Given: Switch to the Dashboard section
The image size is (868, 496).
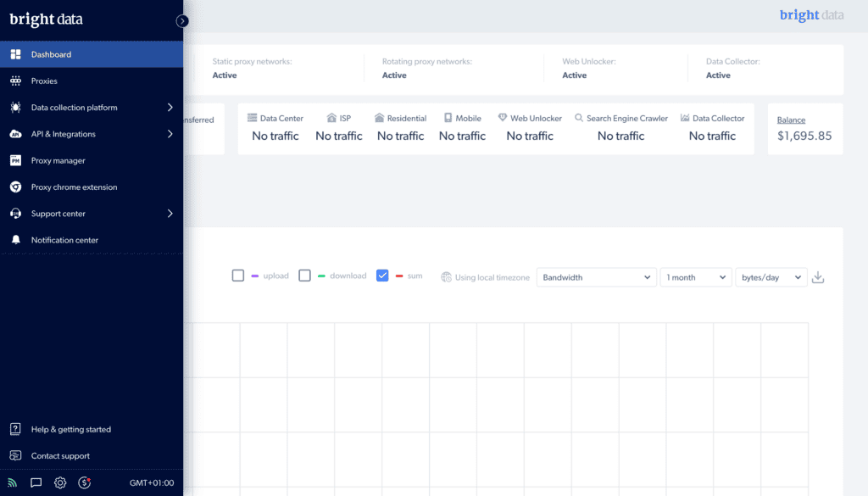Looking at the screenshot, I should (x=49, y=53).
